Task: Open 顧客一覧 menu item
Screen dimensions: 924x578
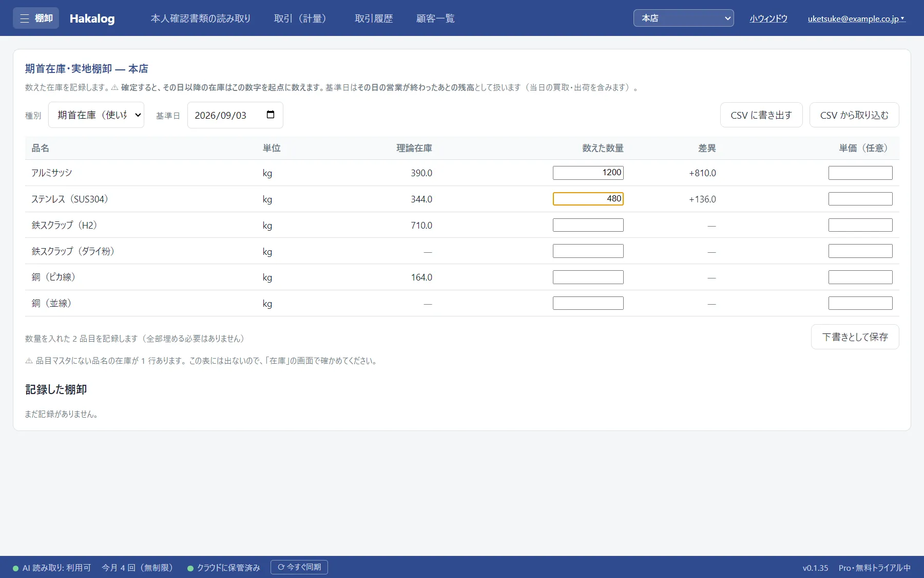Action: (435, 18)
